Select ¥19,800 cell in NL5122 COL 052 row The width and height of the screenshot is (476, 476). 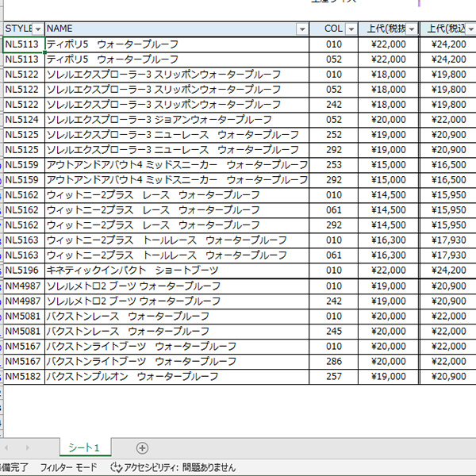pos(448,90)
